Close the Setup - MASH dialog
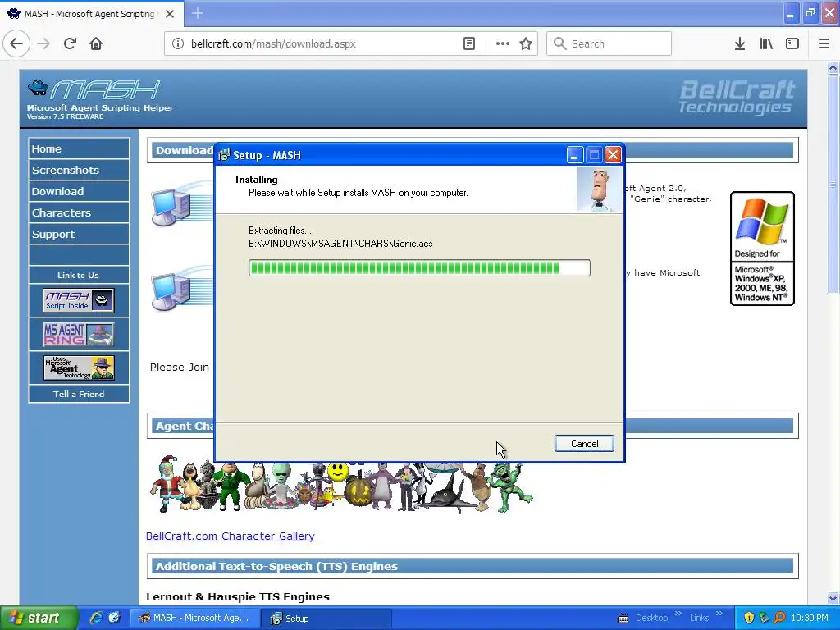The image size is (840, 630). click(613, 155)
